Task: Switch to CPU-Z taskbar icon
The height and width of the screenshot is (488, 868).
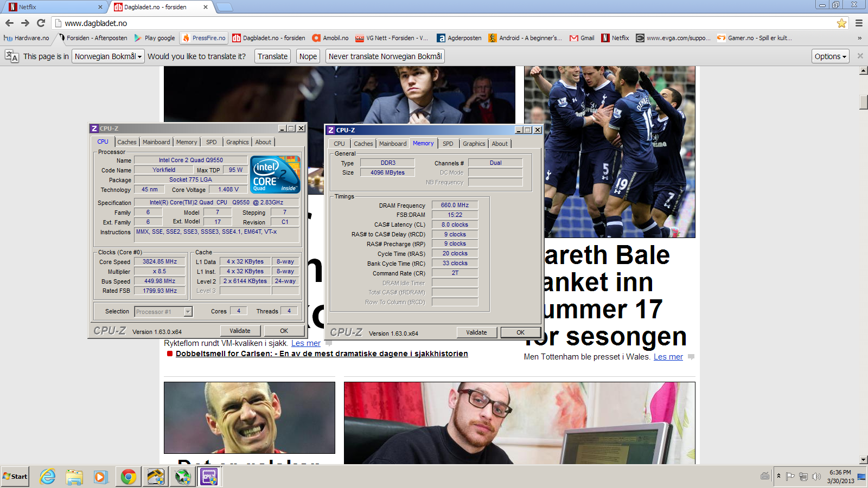Action: tap(209, 477)
